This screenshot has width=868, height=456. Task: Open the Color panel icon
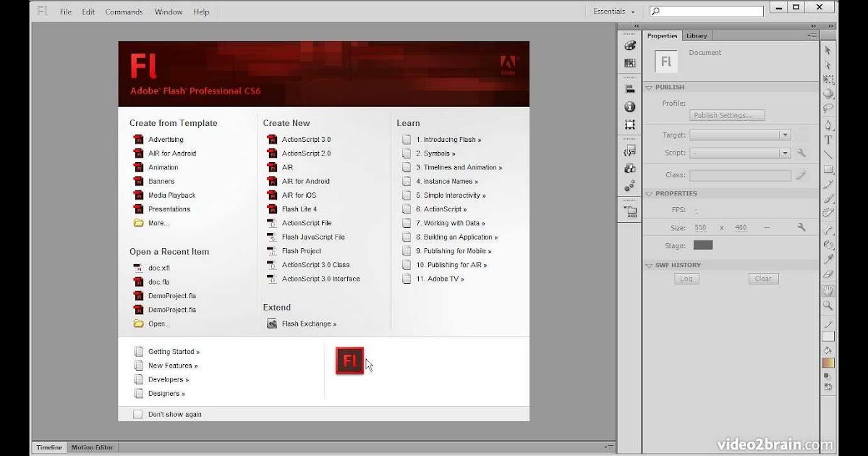pyautogui.click(x=630, y=47)
